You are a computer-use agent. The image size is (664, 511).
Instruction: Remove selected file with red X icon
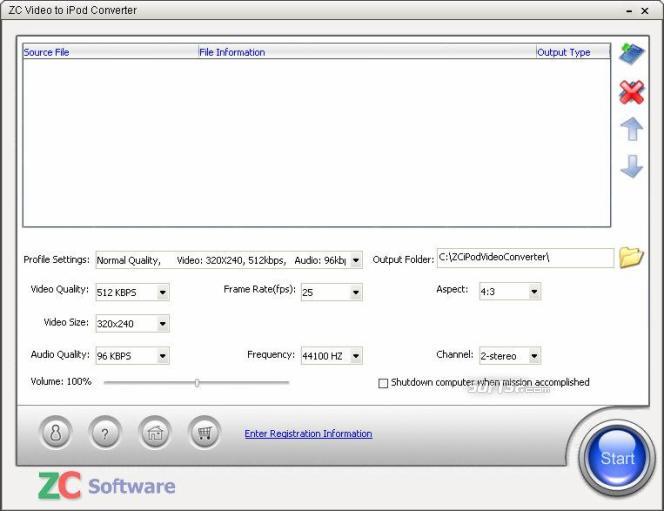point(631,92)
